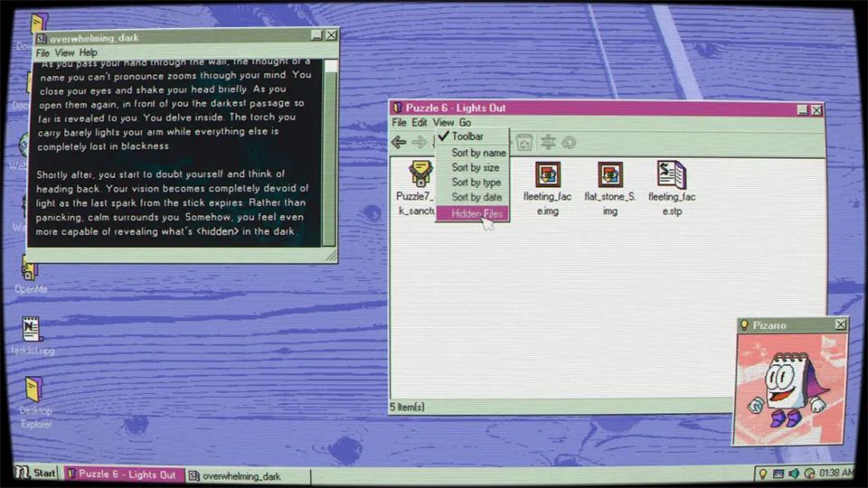The height and width of the screenshot is (488, 868).
Task: Minimize the overwhelming_dark window
Action: tap(316, 35)
